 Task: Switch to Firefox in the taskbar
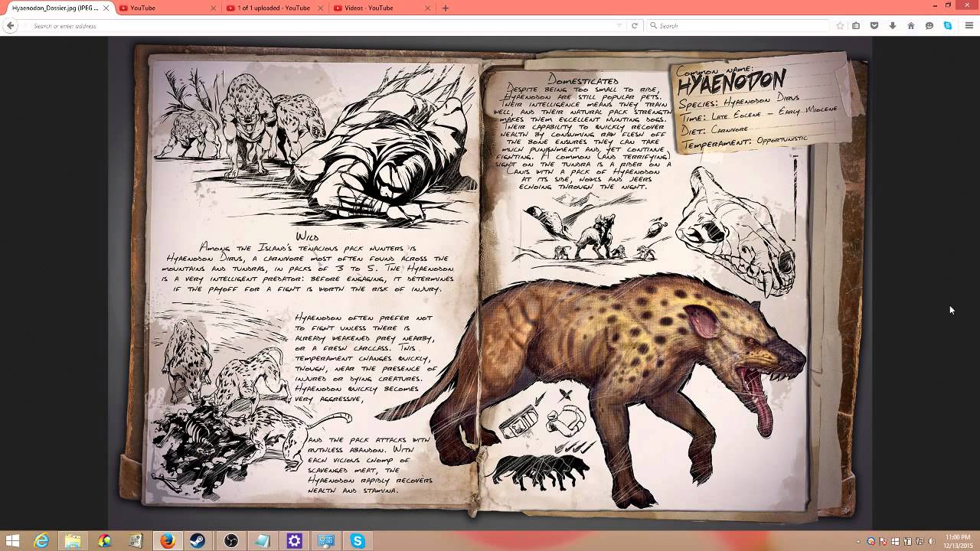(x=168, y=541)
